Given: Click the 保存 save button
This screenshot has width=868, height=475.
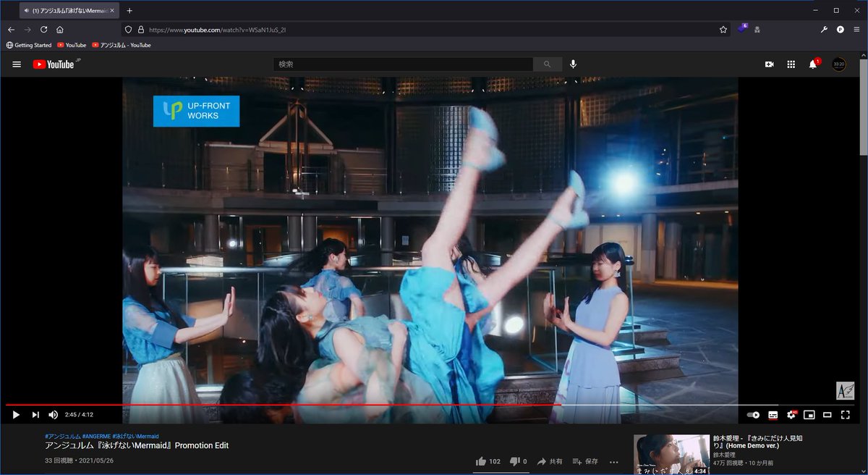Looking at the screenshot, I should point(584,461).
